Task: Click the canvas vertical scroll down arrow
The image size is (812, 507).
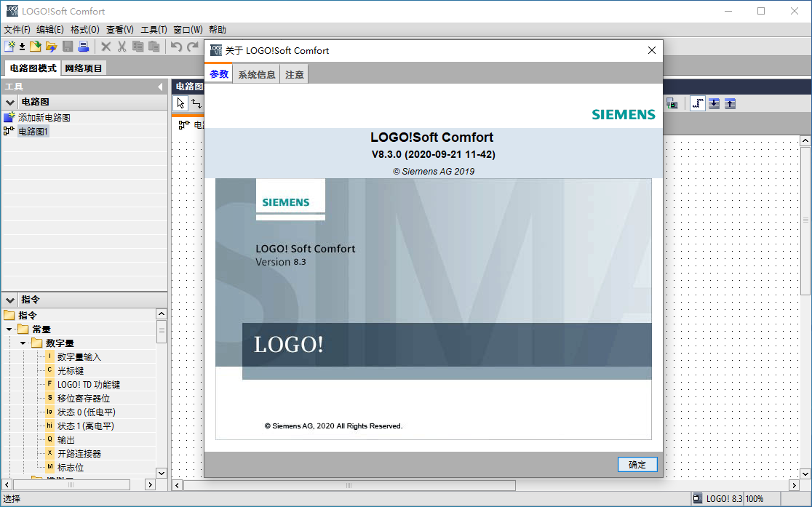Action: [805, 474]
